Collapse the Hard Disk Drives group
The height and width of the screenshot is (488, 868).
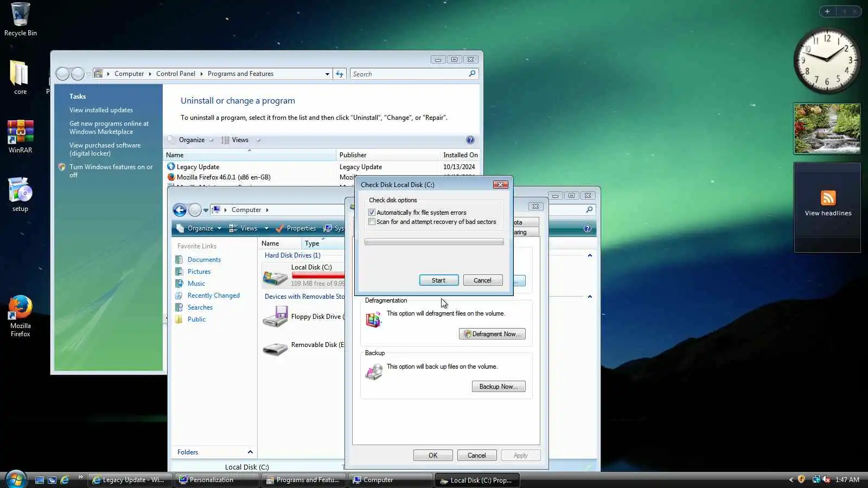coord(590,255)
